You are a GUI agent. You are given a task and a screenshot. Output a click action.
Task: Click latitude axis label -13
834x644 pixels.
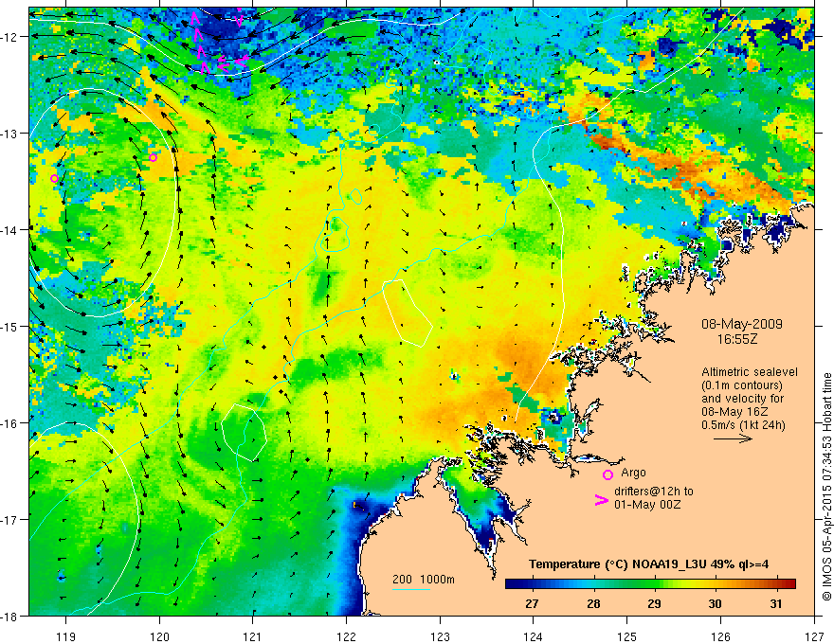pos(10,133)
